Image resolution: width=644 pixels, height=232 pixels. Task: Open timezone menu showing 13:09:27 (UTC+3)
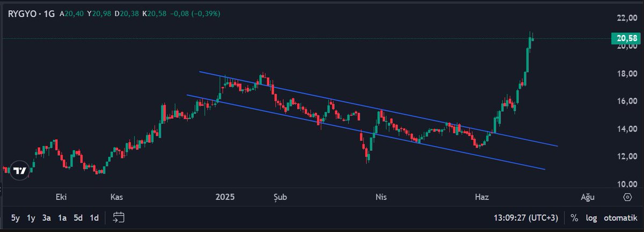tap(526, 218)
